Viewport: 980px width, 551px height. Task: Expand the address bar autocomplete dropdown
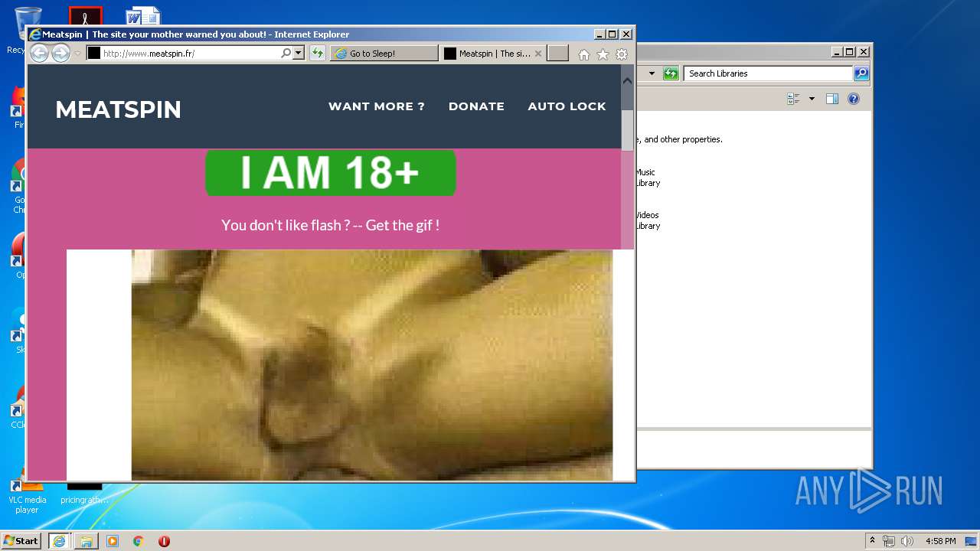(299, 54)
